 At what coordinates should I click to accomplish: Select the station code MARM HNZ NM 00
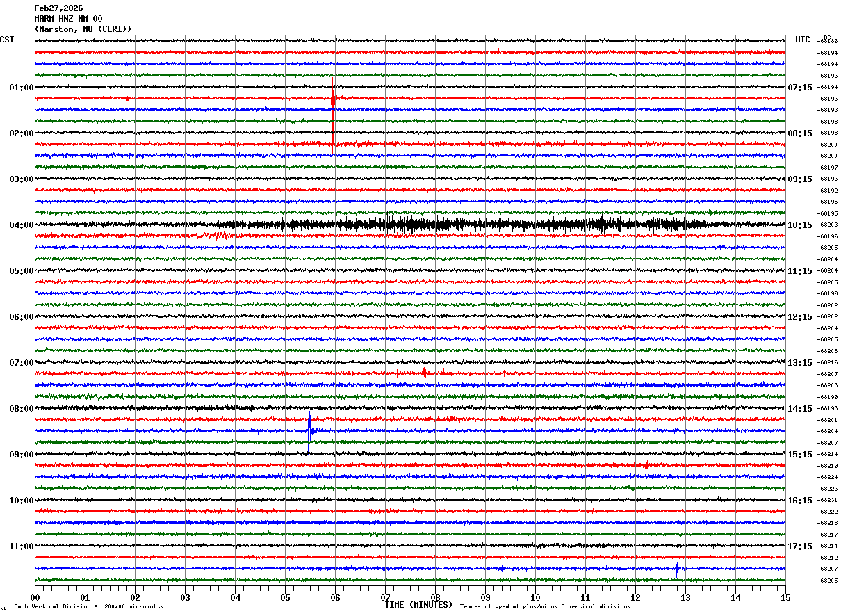[x=68, y=19]
